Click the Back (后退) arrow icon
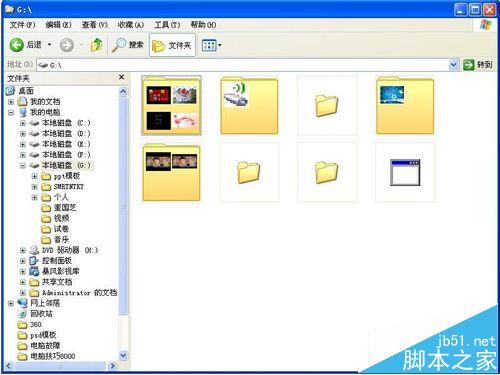 16,45
